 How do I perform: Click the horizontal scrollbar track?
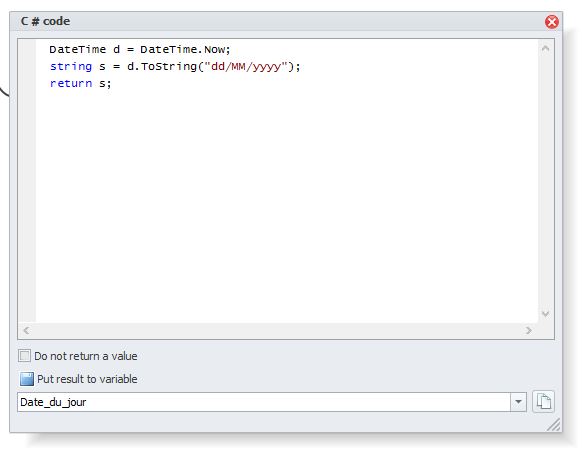(x=277, y=330)
